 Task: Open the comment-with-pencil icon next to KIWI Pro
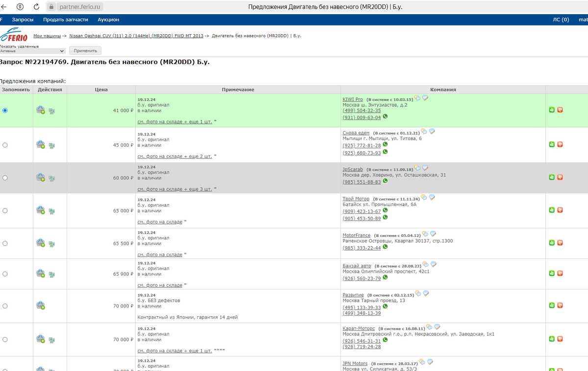(x=425, y=98)
